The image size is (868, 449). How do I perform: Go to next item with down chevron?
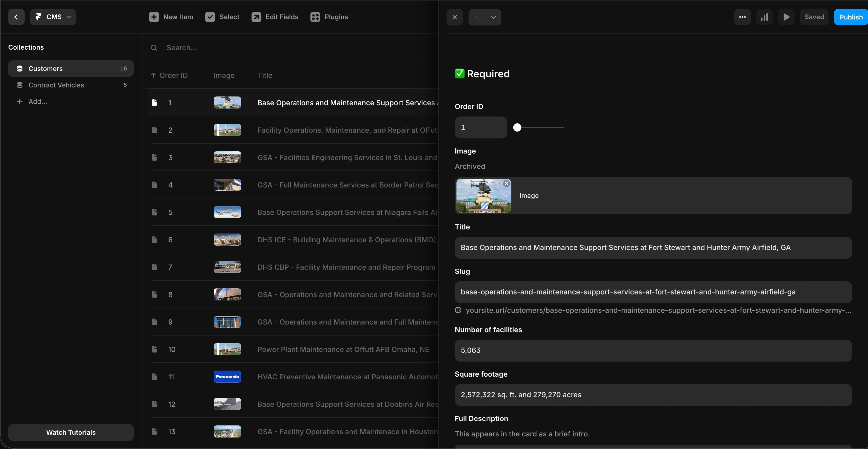coord(493,17)
